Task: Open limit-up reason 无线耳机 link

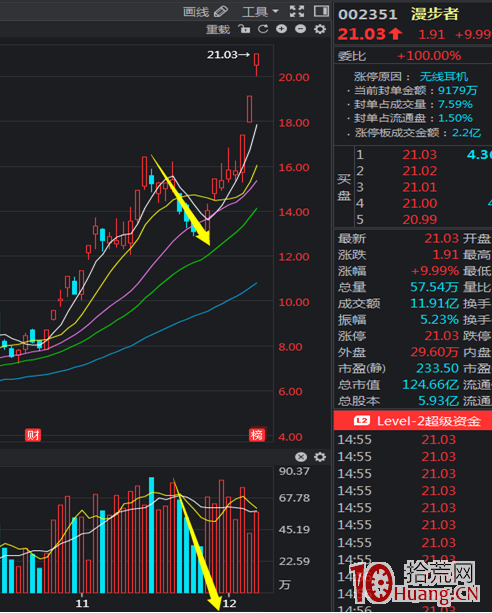Action: pyautogui.click(x=444, y=77)
